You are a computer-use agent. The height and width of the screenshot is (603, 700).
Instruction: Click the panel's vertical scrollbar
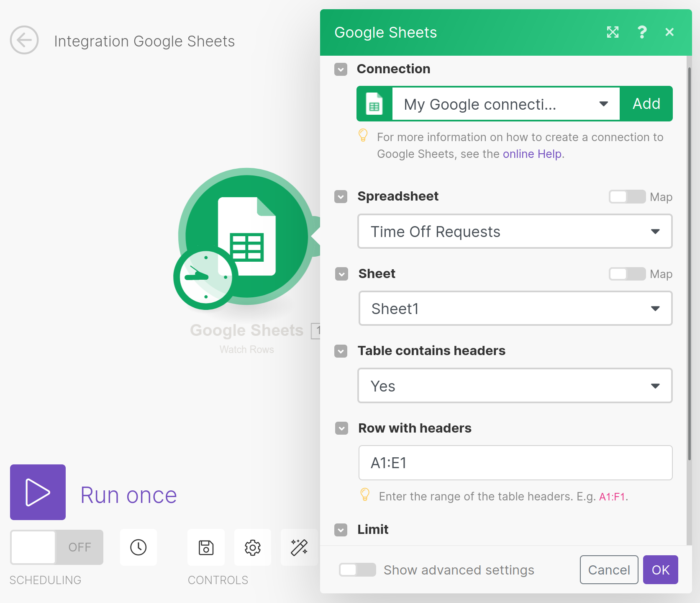(x=689, y=264)
